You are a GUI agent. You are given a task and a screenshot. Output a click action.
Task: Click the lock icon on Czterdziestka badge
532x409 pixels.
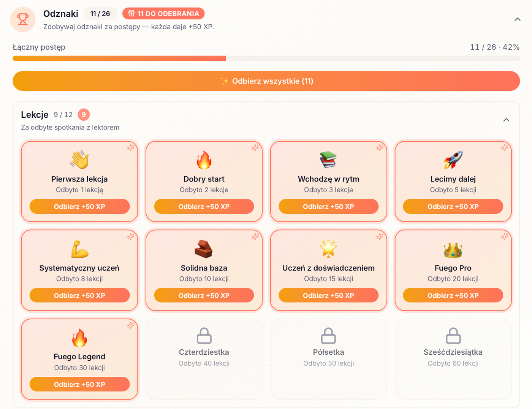pos(204,336)
